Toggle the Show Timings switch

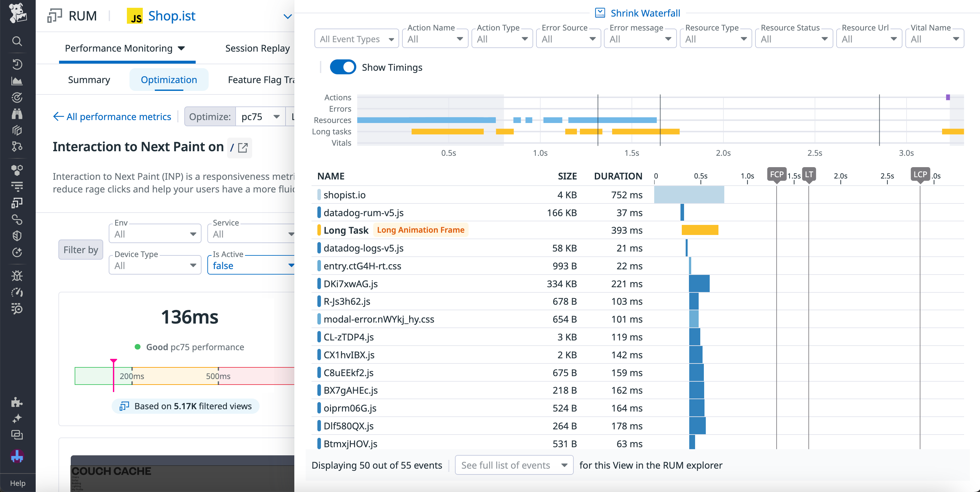(x=342, y=67)
